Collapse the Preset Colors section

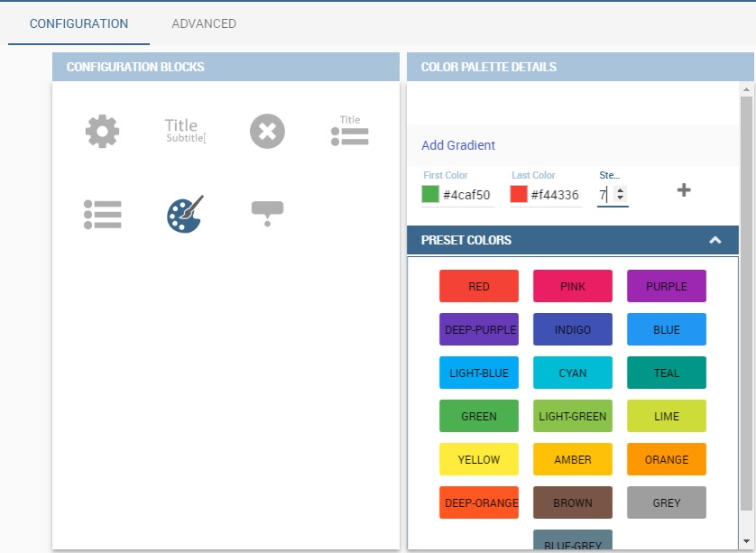[715, 240]
